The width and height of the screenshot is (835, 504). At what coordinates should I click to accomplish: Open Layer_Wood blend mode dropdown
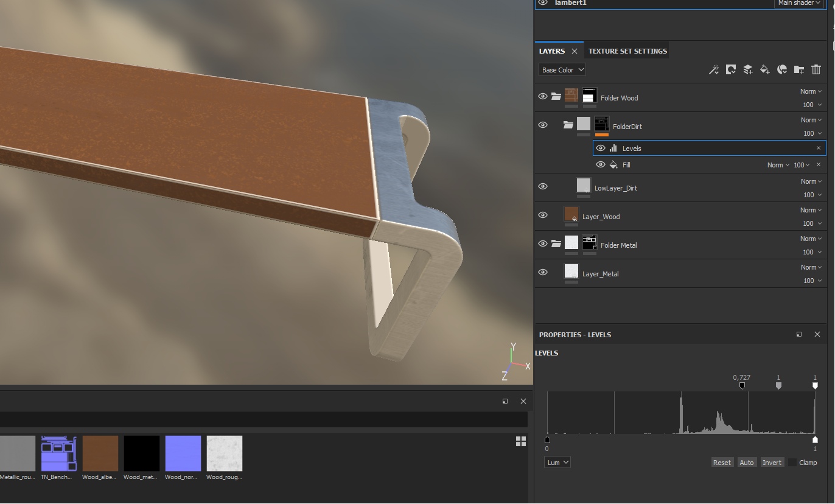811,210
